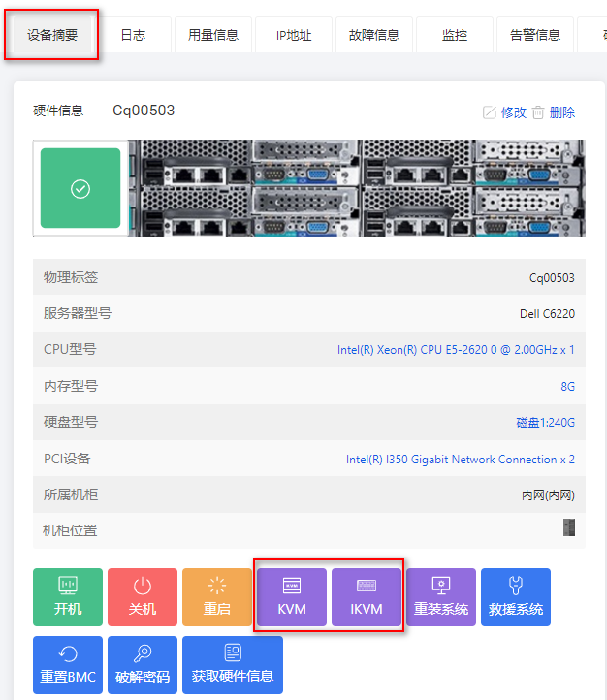Open the 故障信息 tab
607x700 pixels.
pos(374,35)
